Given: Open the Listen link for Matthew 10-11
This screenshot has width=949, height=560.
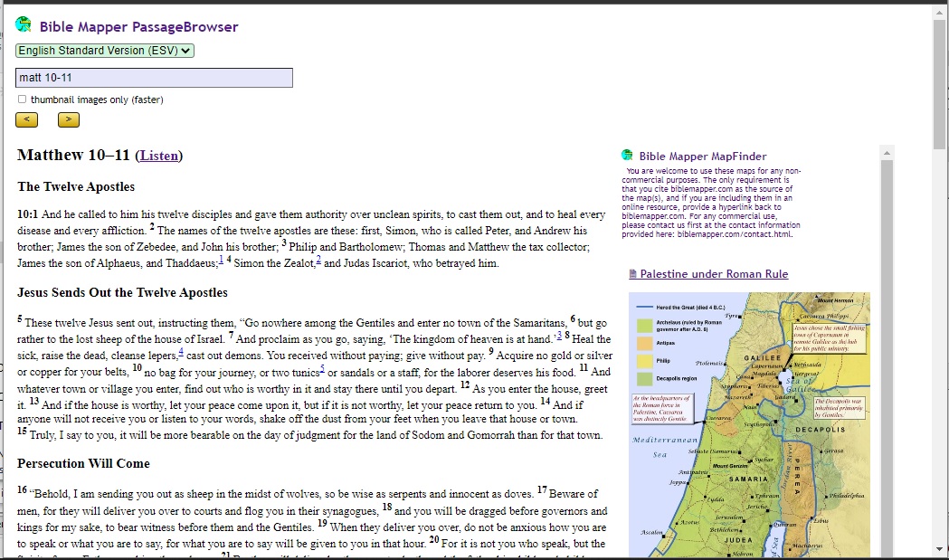Looking at the screenshot, I should [x=159, y=155].
